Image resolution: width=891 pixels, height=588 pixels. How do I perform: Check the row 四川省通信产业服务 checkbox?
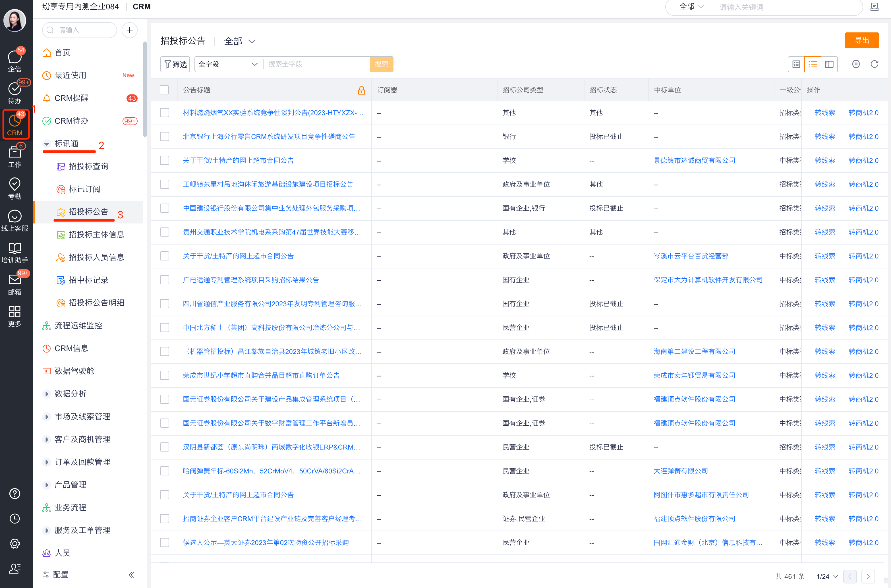click(x=164, y=304)
